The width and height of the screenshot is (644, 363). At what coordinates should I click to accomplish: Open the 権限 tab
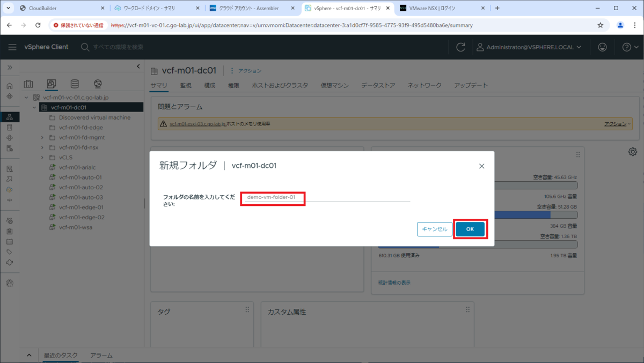coord(233,85)
